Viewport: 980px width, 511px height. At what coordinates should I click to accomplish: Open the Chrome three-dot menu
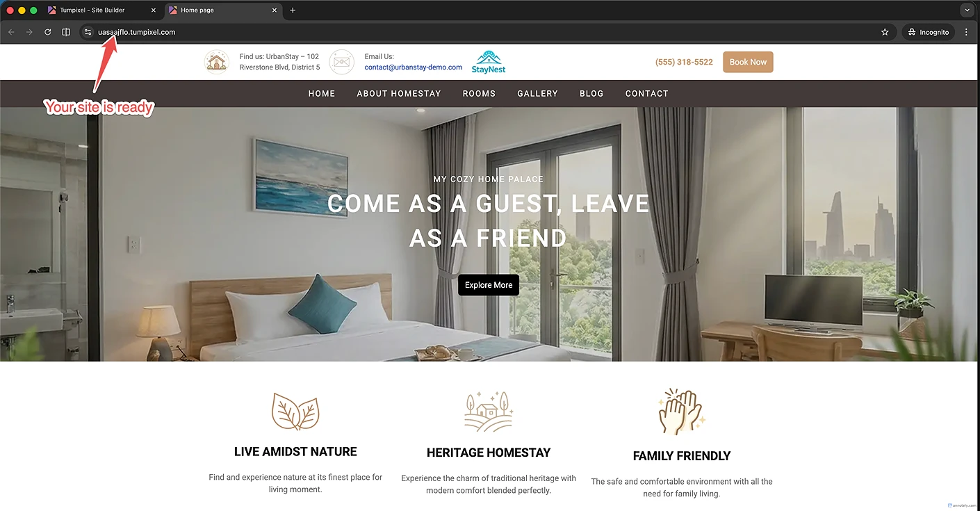[x=966, y=32]
